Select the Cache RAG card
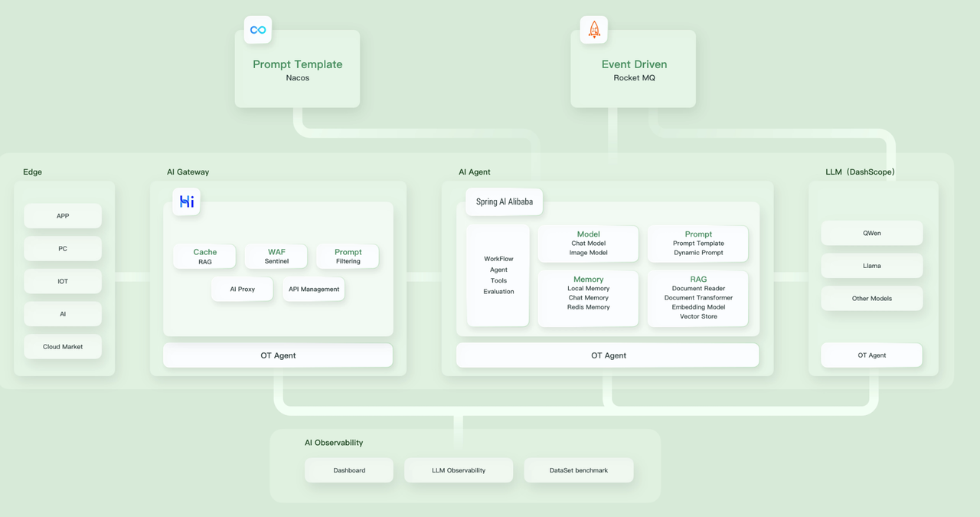980x517 pixels. (x=204, y=257)
